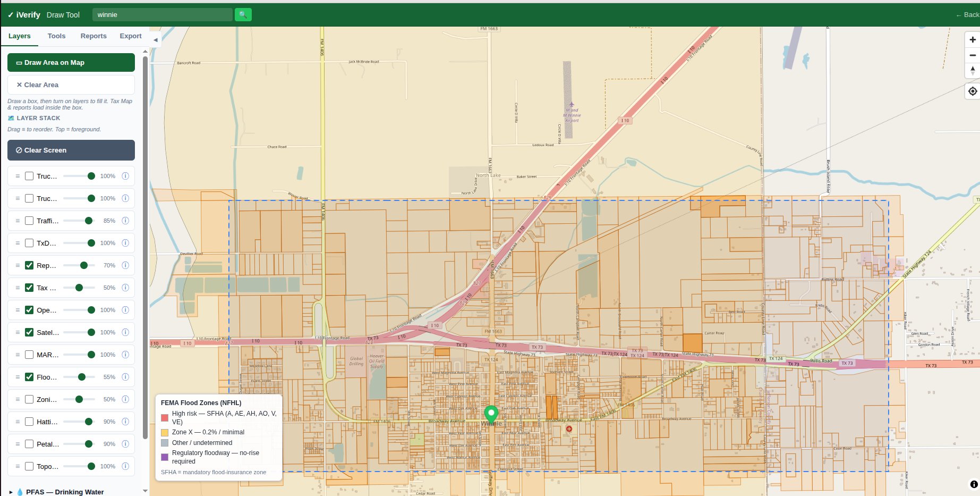This screenshot has width=980, height=496.
Task: Open info for the Hatti… layer
Action: click(x=125, y=422)
